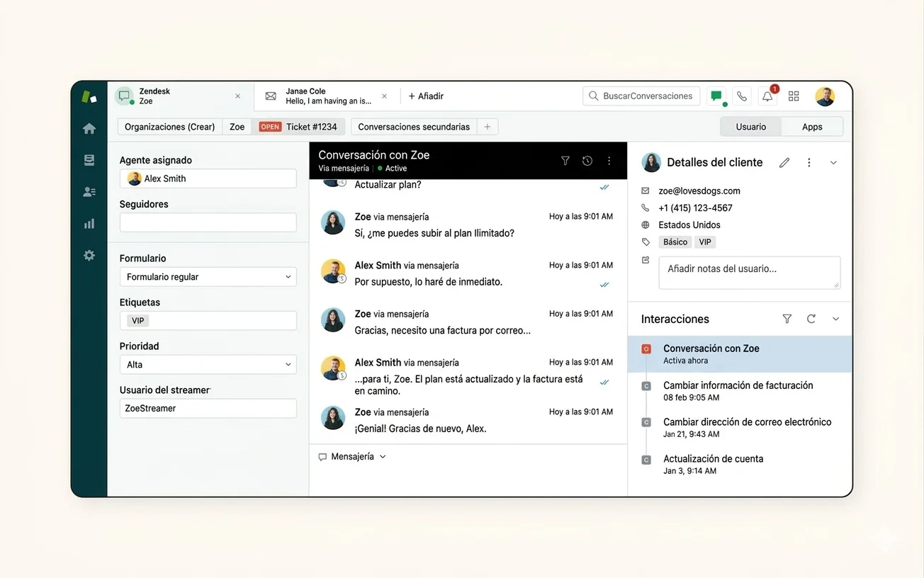Toggle the filter on the Conversación con Zoe header
The width and height of the screenshot is (924, 578).
point(565,161)
